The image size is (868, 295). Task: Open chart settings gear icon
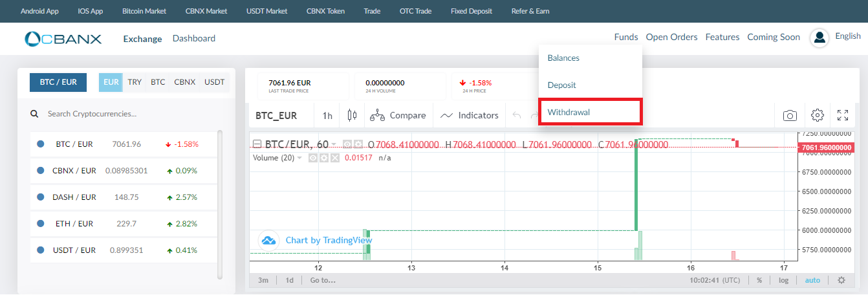pyautogui.click(x=817, y=115)
